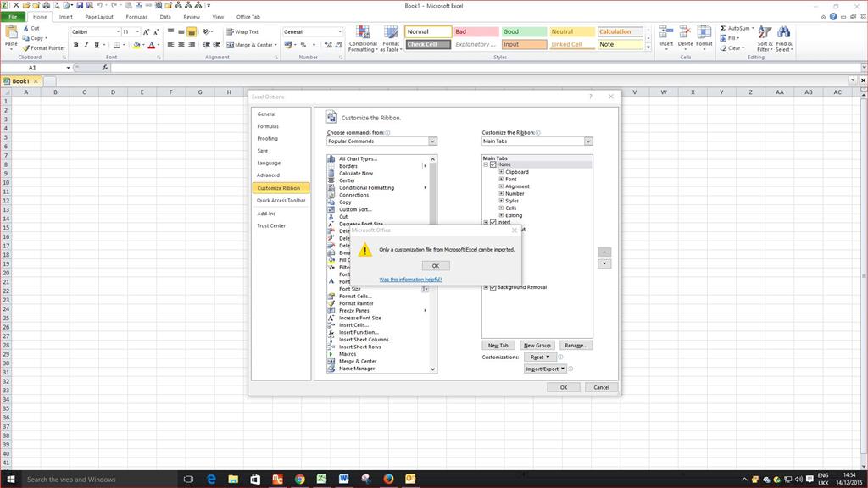Screen dimensions: 868x488
Task: Apply the Neutral cell style swatch
Action: click(x=572, y=32)
